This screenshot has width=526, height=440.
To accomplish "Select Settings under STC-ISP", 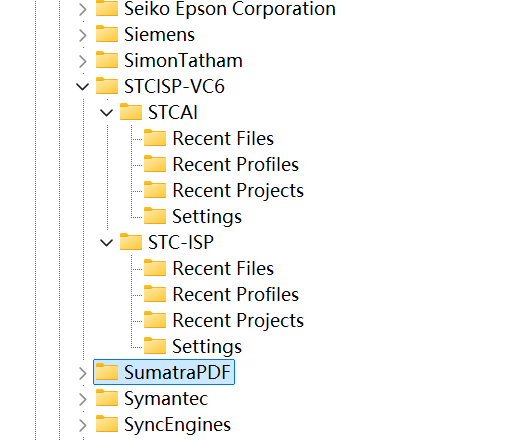I will pyautogui.click(x=207, y=346).
